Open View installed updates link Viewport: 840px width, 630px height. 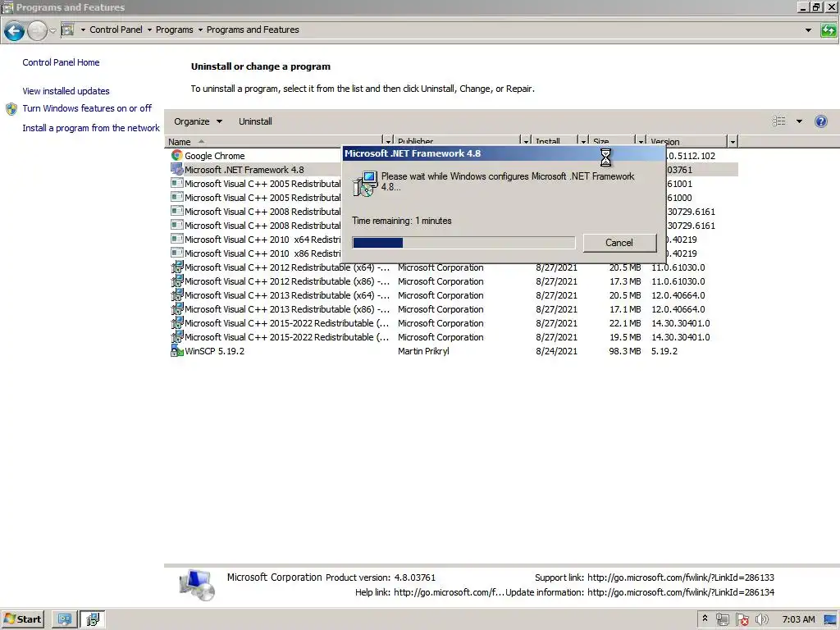(66, 91)
